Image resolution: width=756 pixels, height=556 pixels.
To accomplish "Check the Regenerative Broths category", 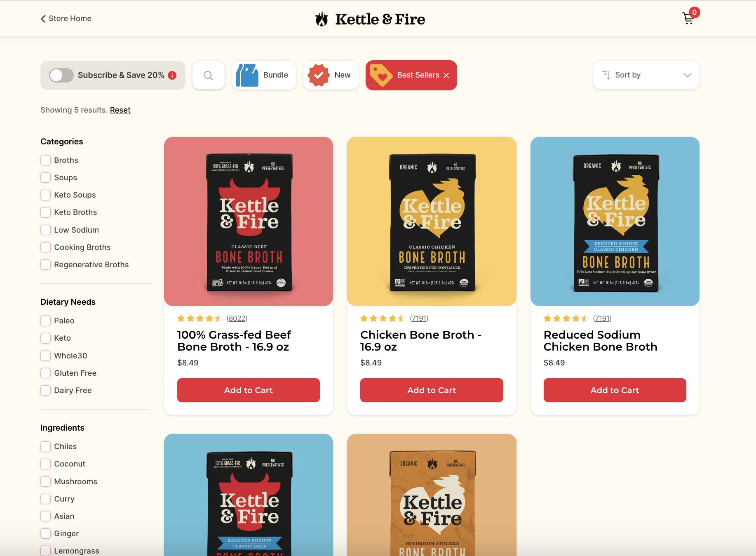I will pyautogui.click(x=46, y=264).
